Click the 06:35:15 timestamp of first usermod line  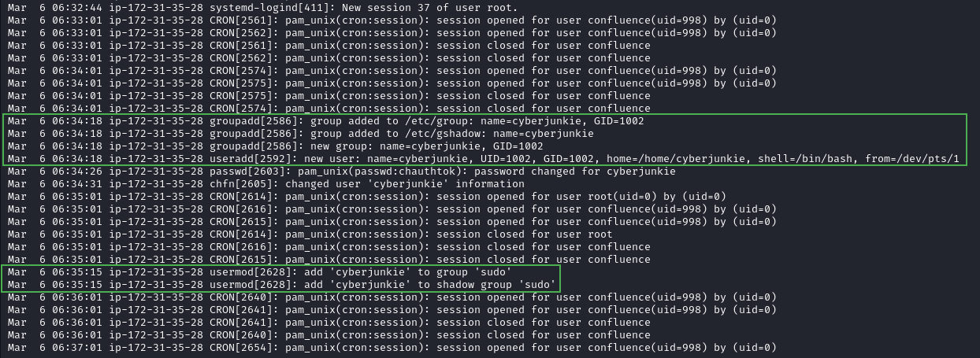click(77, 271)
